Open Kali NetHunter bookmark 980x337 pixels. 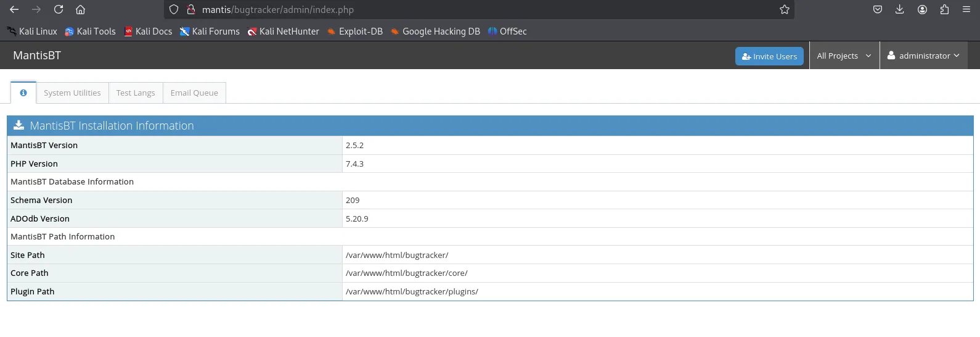[x=283, y=31]
